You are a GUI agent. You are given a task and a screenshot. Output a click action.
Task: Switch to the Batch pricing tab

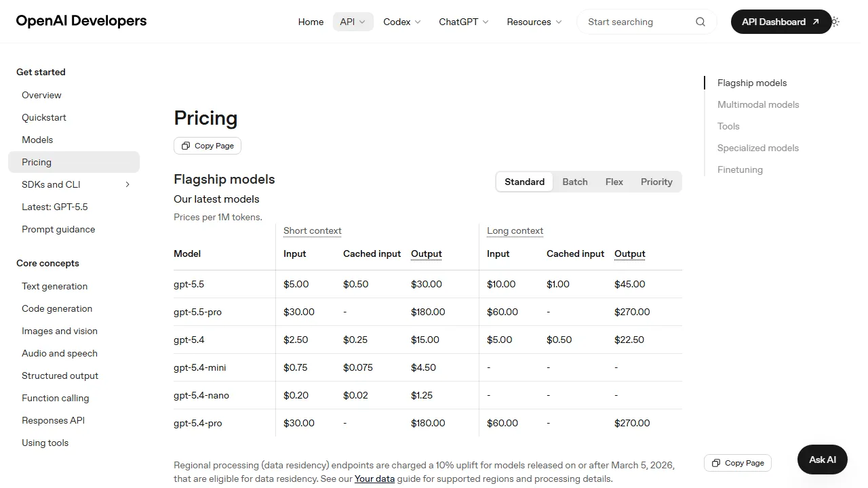(575, 182)
